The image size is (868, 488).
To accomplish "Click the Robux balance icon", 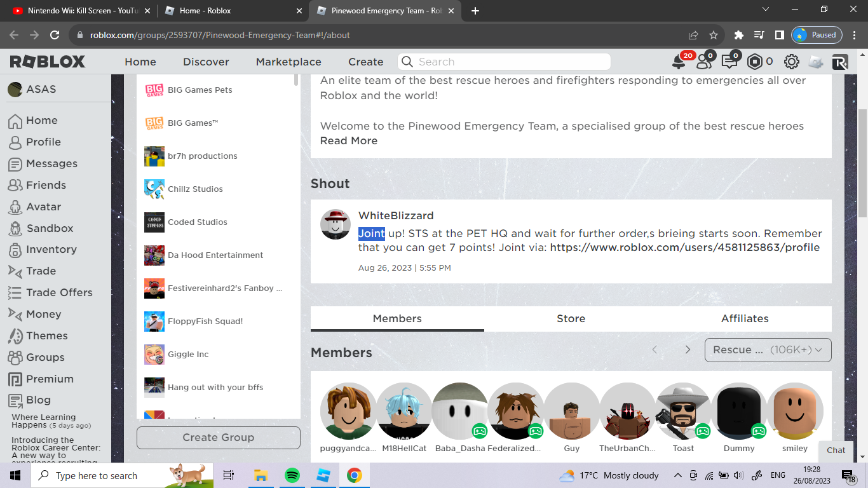I will 754,62.
